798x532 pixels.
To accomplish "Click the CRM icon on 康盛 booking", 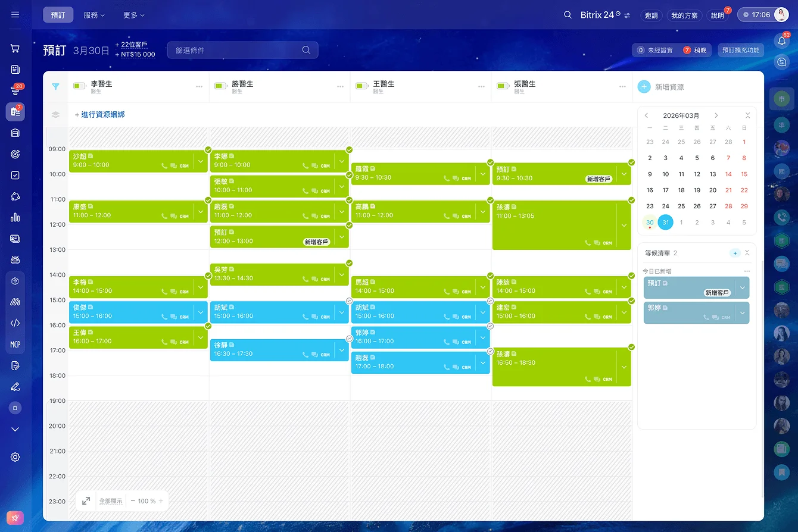I will 184,217.
